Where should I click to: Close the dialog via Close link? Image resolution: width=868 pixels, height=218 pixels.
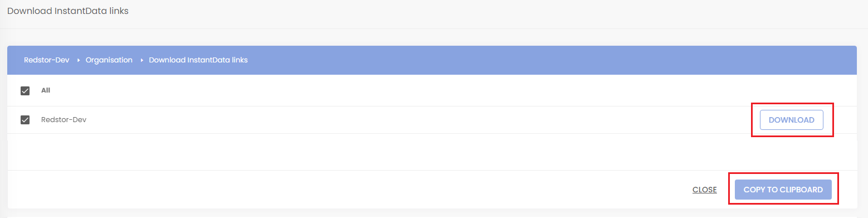point(704,190)
